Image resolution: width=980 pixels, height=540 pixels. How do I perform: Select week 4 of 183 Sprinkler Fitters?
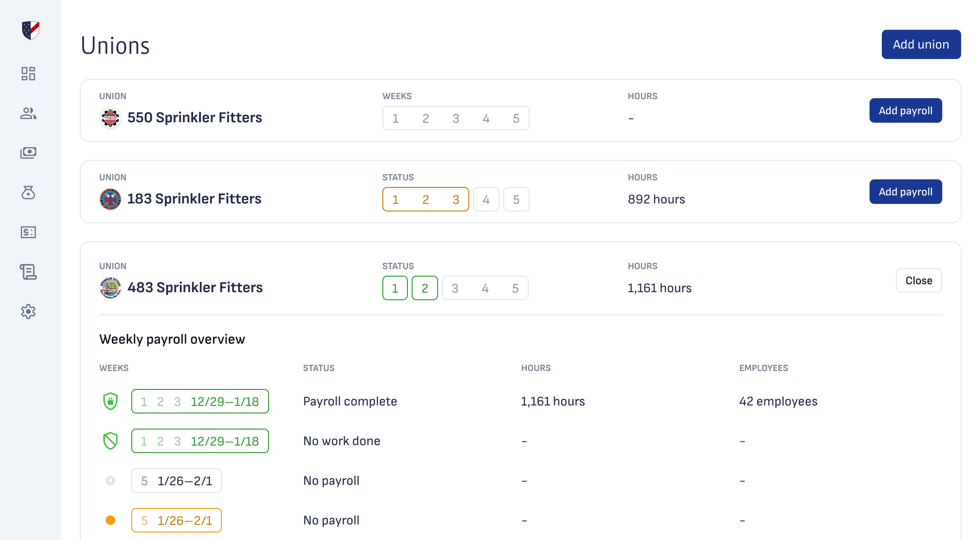[x=486, y=200]
